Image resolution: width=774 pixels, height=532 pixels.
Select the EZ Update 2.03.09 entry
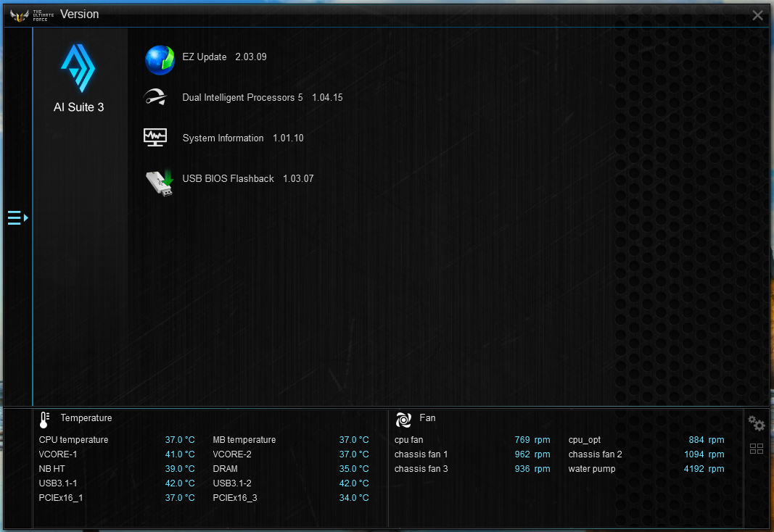[x=224, y=57]
